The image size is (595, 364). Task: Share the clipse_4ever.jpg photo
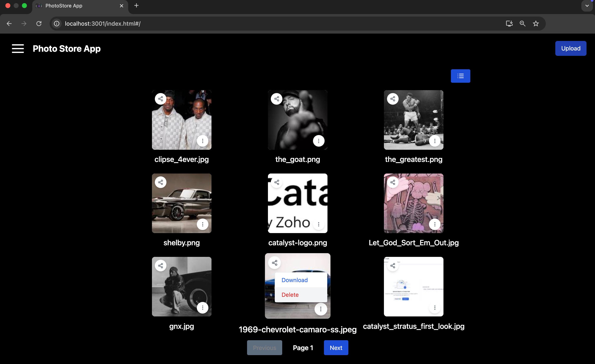161,99
